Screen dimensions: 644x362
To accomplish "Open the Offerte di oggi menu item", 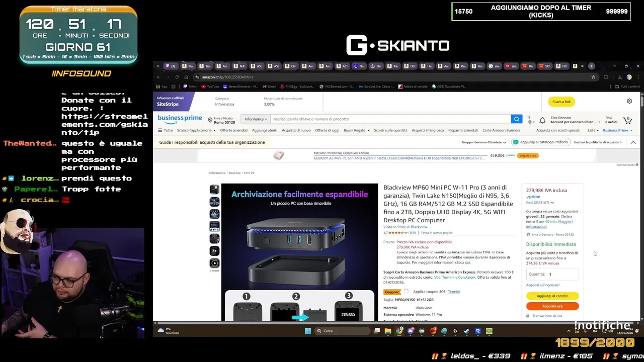I will pyautogui.click(x=327, y=130).
